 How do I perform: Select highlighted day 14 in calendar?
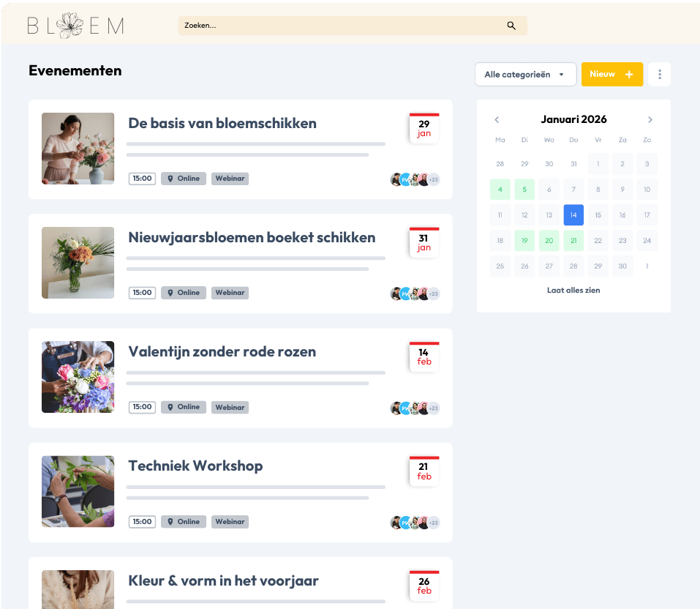[x=573, y=215]
